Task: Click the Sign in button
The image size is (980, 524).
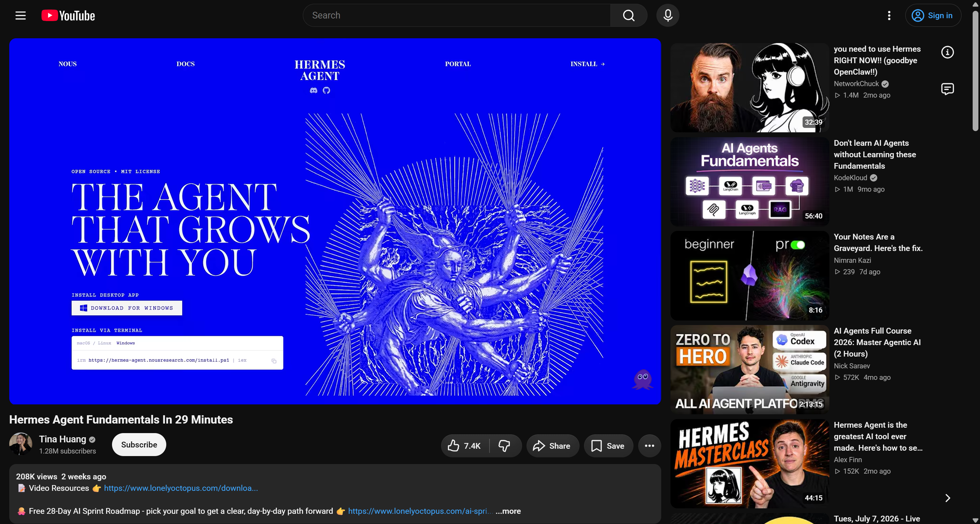Action: click(x=933, y=16)
